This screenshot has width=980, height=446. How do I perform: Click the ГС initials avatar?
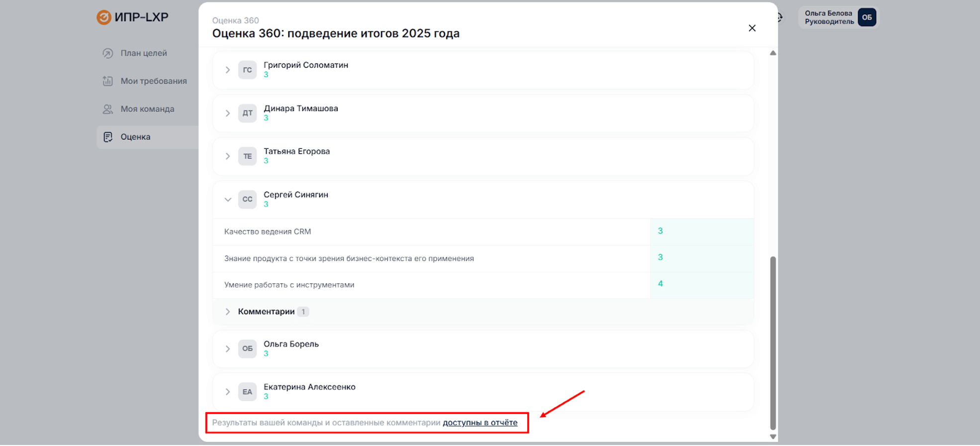247,70
